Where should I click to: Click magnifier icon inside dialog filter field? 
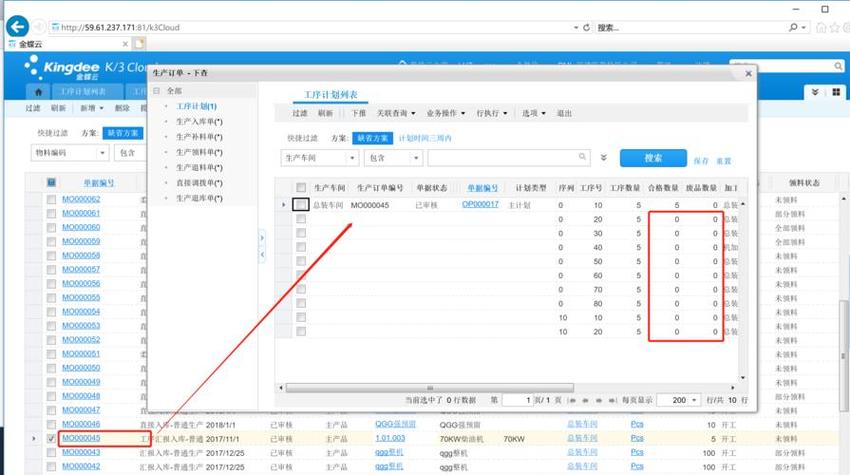[x=582, y=157]
